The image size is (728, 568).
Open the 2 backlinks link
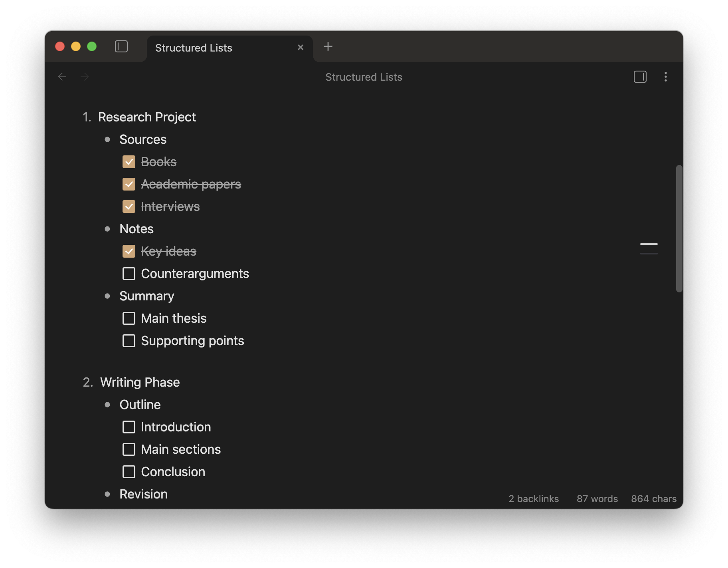(x=533, y=498)
